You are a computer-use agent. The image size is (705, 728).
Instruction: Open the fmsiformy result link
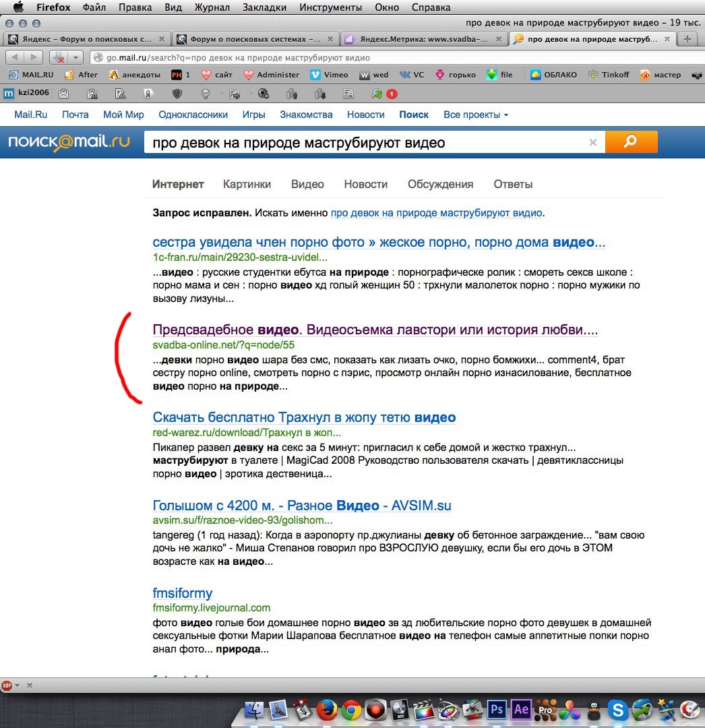[x=183, y=593]
